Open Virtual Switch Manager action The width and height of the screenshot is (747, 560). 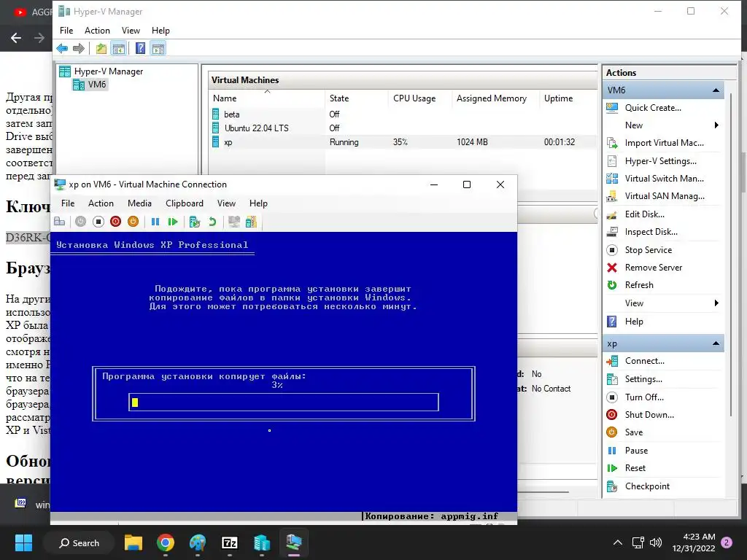tap(664, 179)
